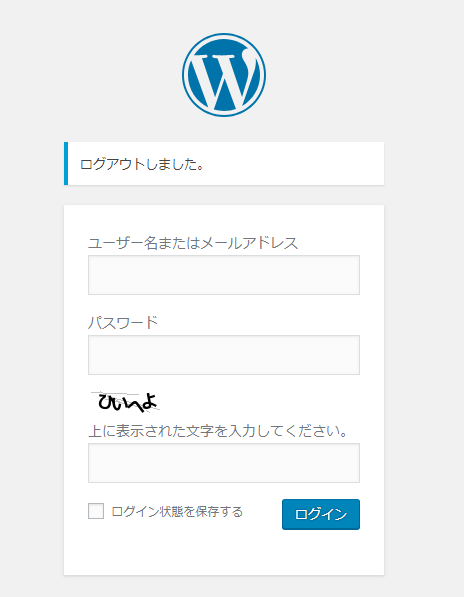Submit the form with ログイン button
This screenshot has width=464, height=597.
pos(321,514)
